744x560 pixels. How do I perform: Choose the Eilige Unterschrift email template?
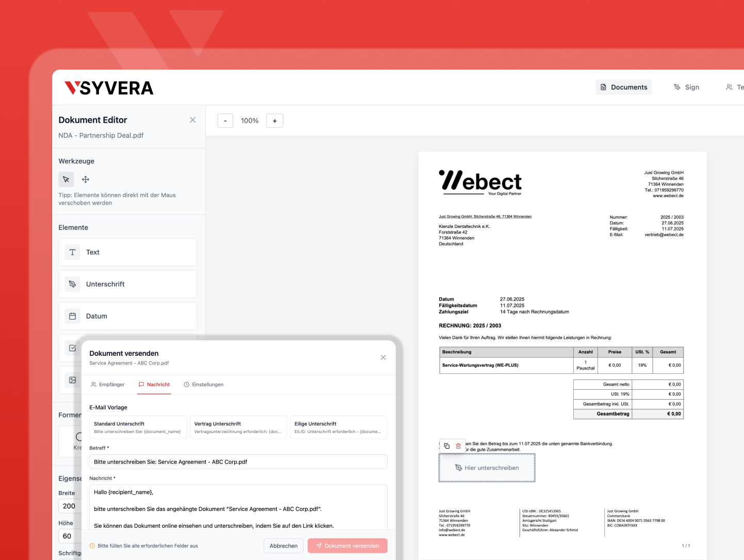[x=338, y=427]
